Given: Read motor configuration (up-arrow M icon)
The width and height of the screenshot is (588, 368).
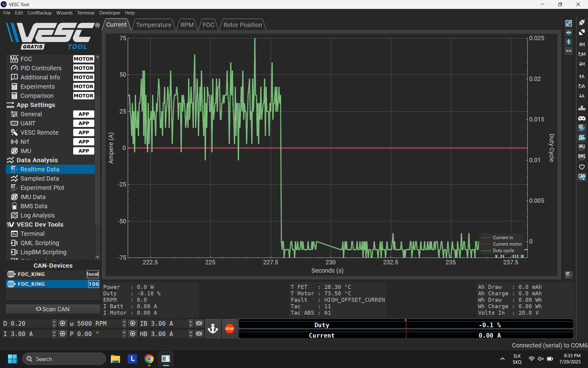Looking at the screenshot, I should pyautogui.click(x=582, y=44).
